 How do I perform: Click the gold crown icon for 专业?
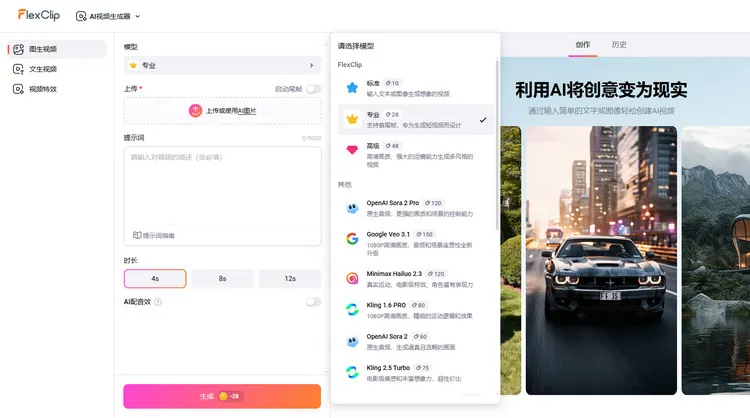[352, 119]
